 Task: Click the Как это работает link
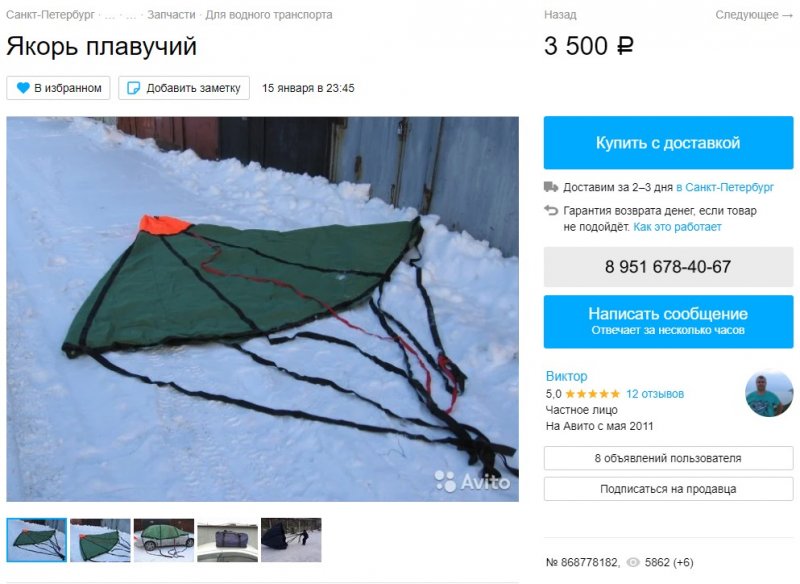point(677,227)
